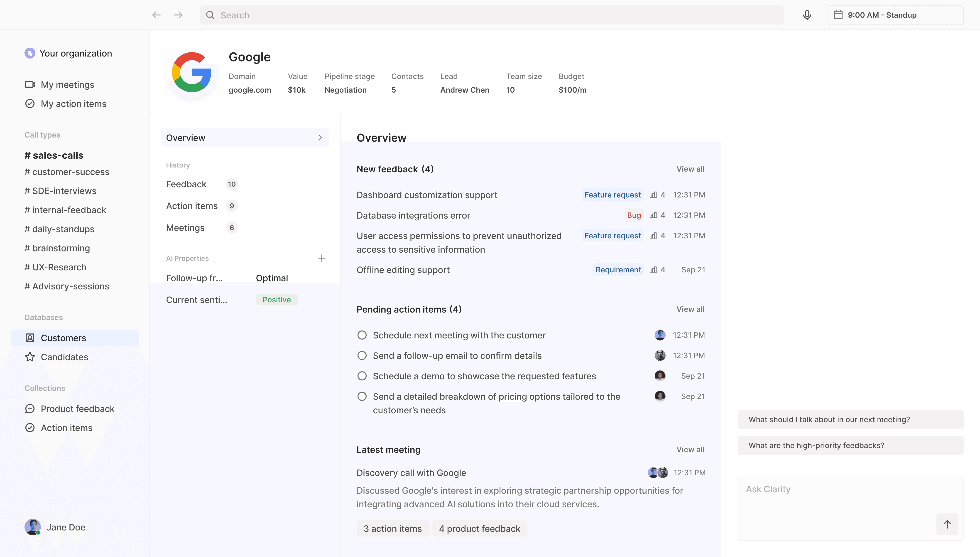The height and width of the screenshot is (557, 980).
Task: Click assignee avatar on follow-up email item
Action: pyautogui.click(x=660, y=355)
